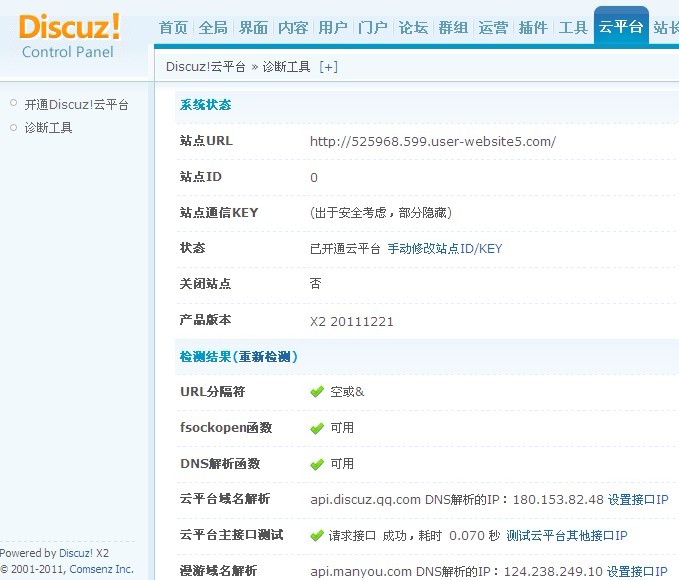Open the 首页 tab
Screen dimensions: 679x580
click(x=173, y=27)
